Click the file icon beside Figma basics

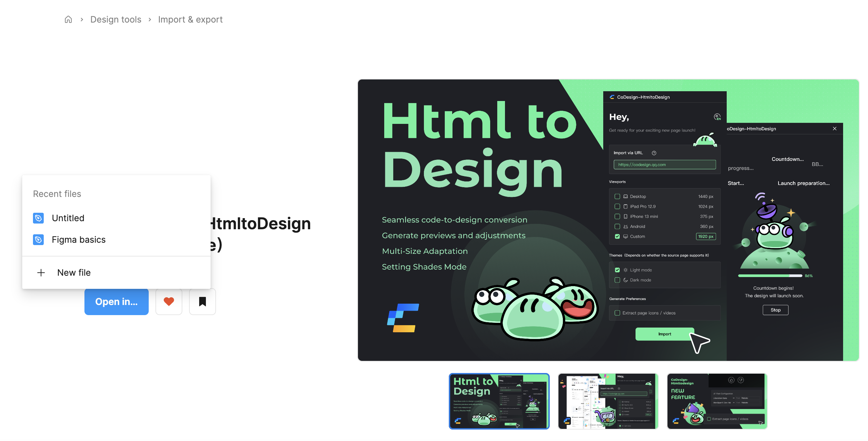pyautogui.click(x=38, y=240)
